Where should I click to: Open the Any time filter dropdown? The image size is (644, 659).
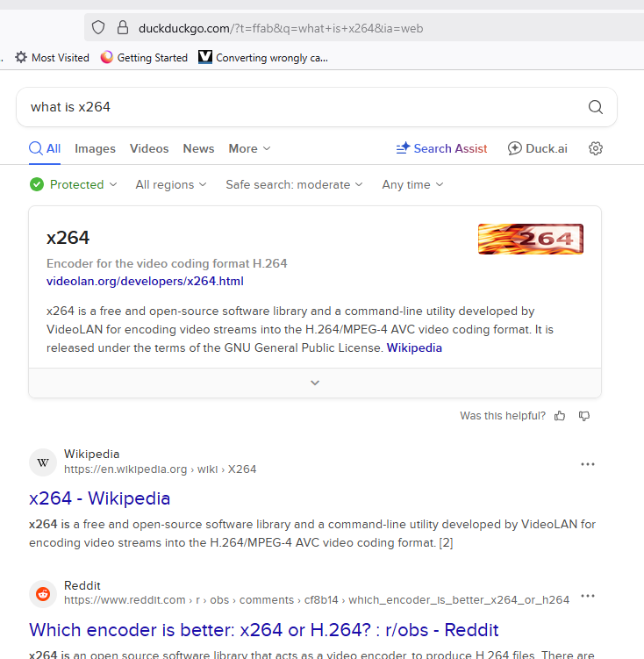point(412,184)
